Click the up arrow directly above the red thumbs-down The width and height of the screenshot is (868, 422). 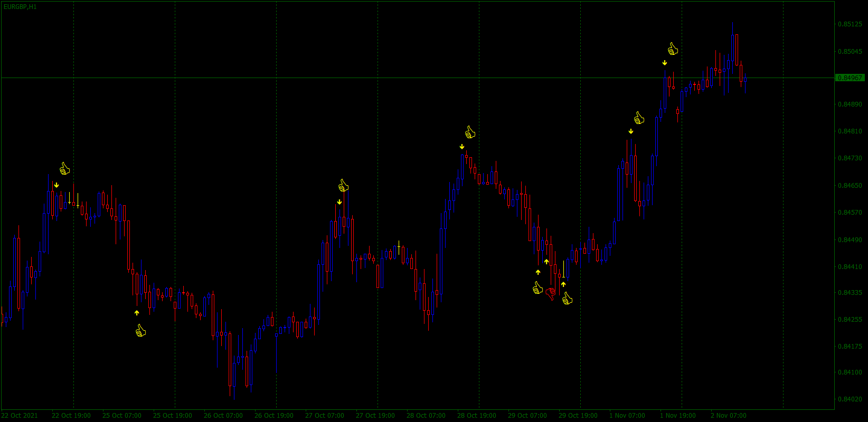546,262
